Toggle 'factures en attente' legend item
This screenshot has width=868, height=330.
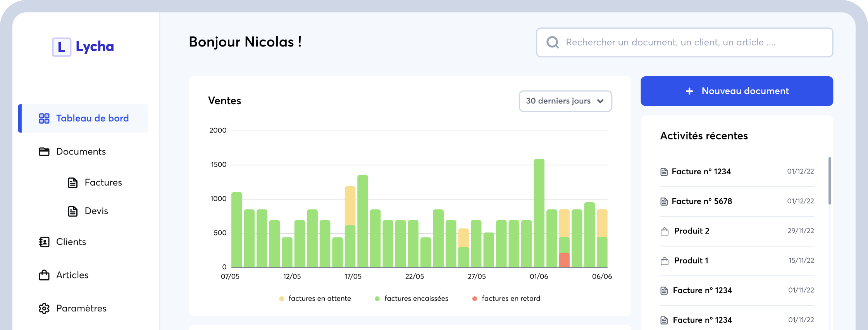(315, 299)
